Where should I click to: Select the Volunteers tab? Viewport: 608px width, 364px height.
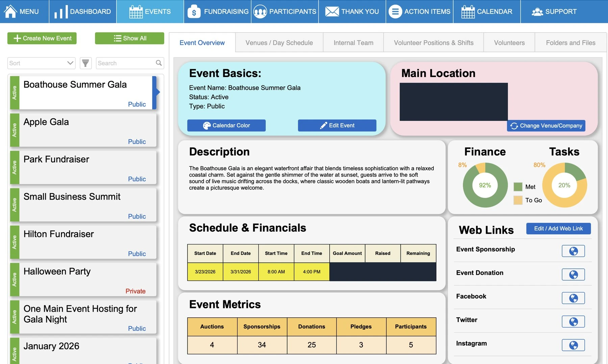(x=509, y=43)
